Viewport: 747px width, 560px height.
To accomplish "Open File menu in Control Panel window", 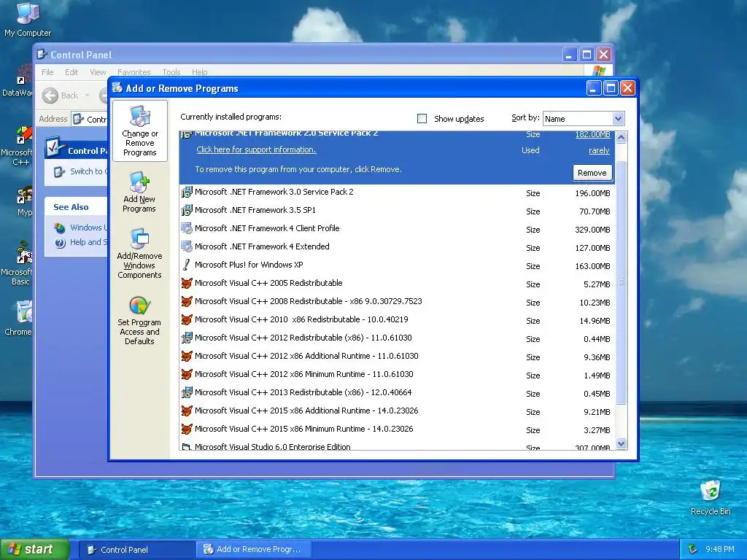I will point(47,72).
